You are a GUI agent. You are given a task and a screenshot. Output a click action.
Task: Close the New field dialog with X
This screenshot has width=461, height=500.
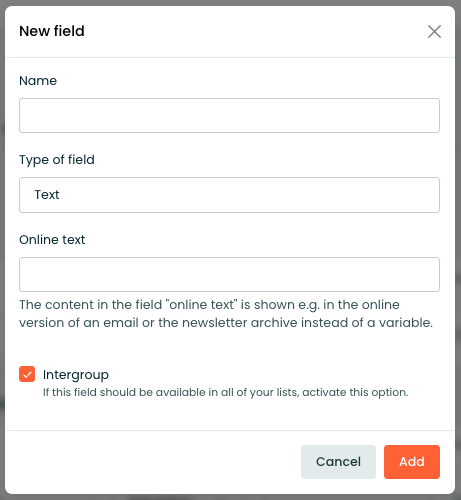tap(434, 32)
